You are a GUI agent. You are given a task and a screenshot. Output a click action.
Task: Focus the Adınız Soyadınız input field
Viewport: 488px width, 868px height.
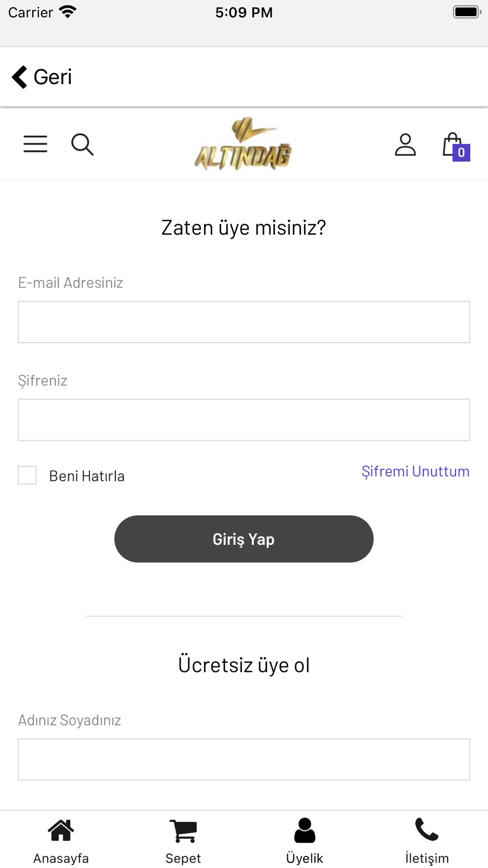click(244, 760)
